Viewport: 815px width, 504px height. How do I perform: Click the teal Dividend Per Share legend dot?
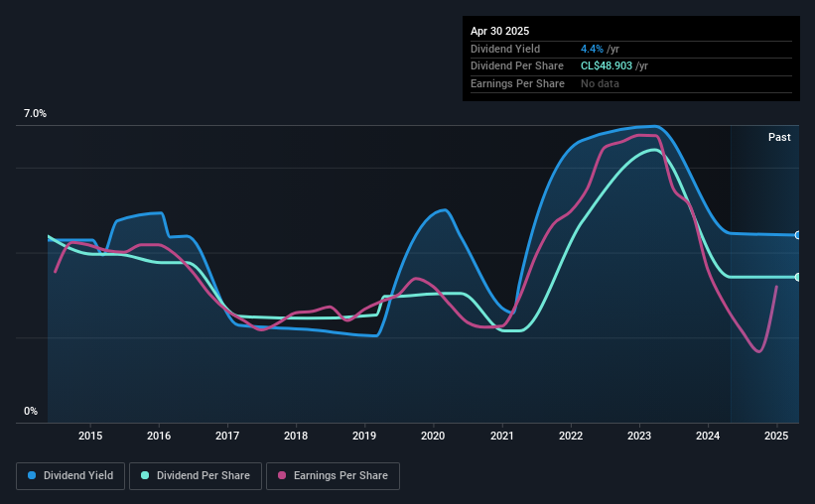pos(145,475)
